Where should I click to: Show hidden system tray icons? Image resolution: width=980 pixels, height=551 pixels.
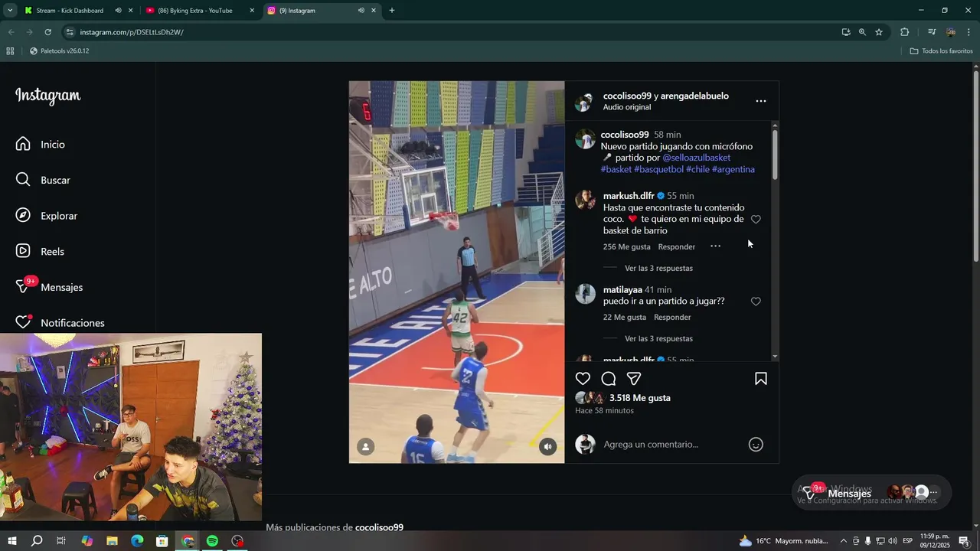[x=844, y=541]
